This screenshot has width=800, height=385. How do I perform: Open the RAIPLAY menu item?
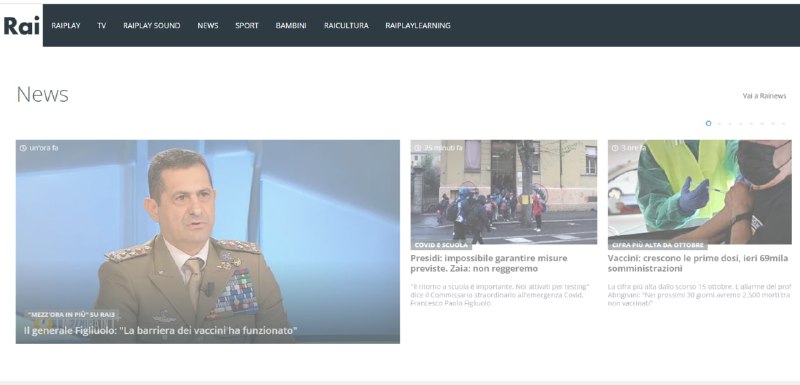[66, 25]
